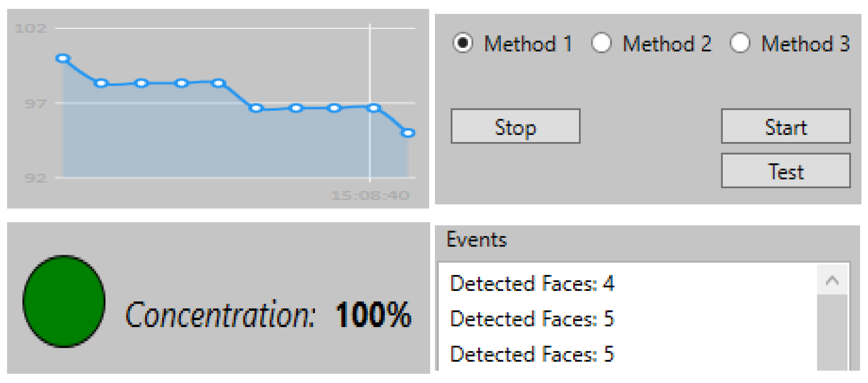The image size is (868, 383).
Task: Select the middle "Detected Faces: 5" entry
Action: 532,319
